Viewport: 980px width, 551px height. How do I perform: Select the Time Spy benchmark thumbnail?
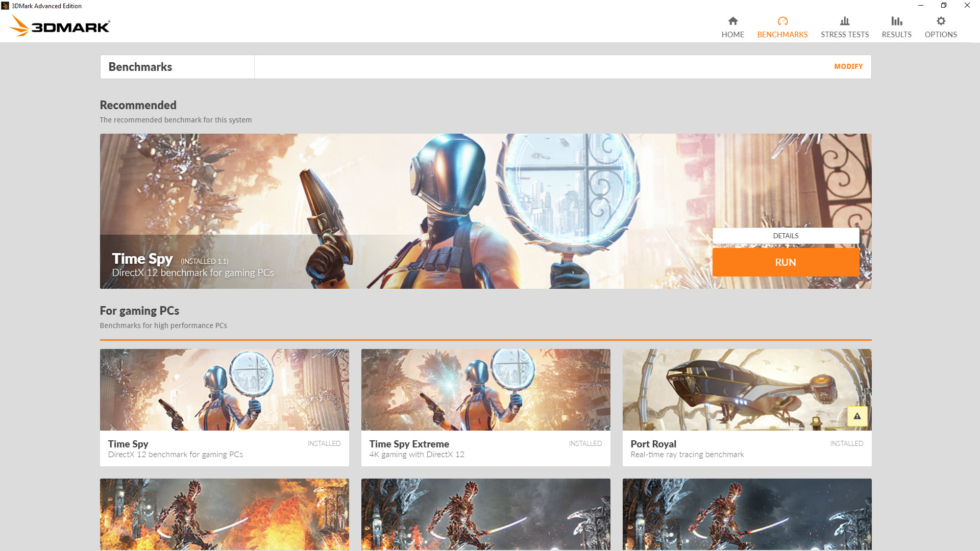click(x=224, y=390)
